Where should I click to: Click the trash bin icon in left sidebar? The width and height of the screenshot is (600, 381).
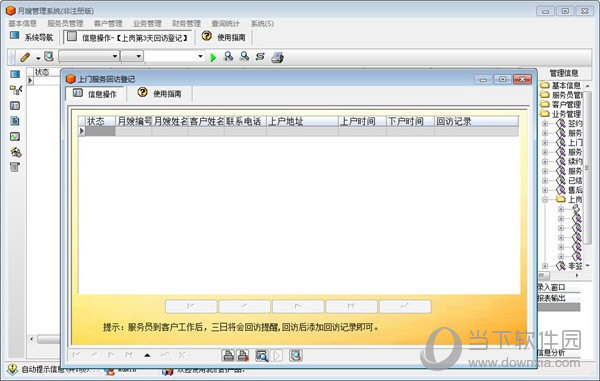15,167
